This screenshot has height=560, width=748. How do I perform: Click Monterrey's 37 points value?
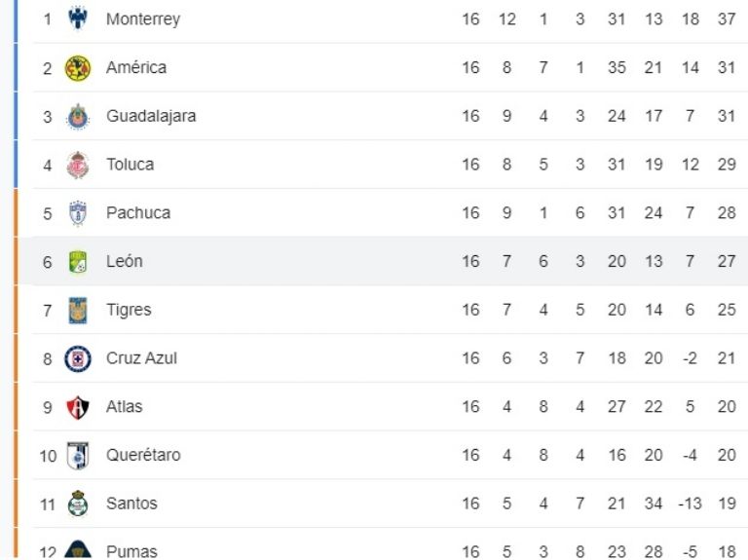pyautogui.click(x=727, y=19)
